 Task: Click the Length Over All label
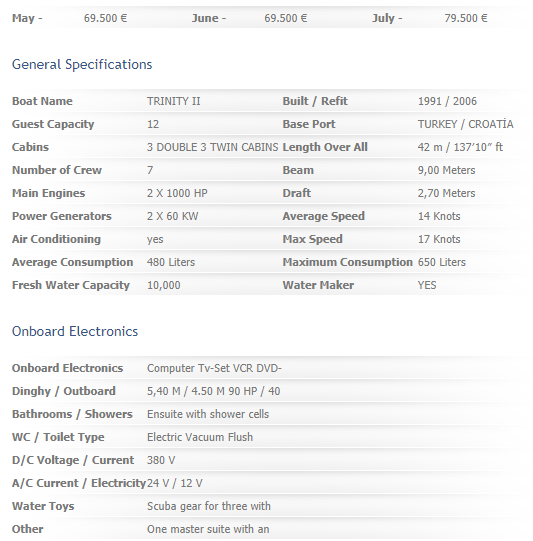coord(325,147)
